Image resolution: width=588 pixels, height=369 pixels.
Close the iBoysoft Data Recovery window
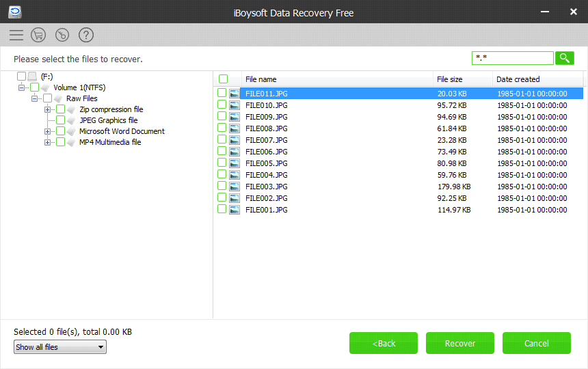(574, 12)
